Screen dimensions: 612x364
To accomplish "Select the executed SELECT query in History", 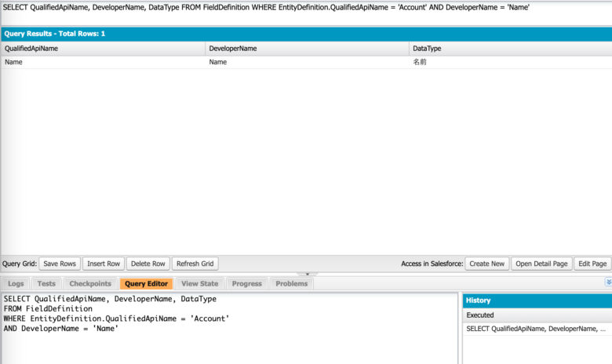I will 535,329.
